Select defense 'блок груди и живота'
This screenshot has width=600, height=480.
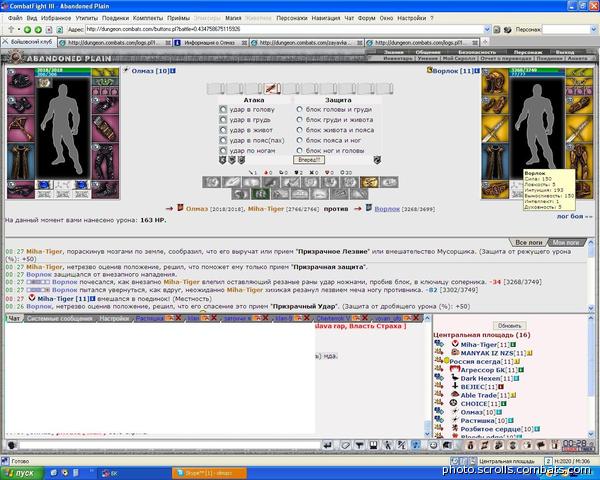pos(300,120)
